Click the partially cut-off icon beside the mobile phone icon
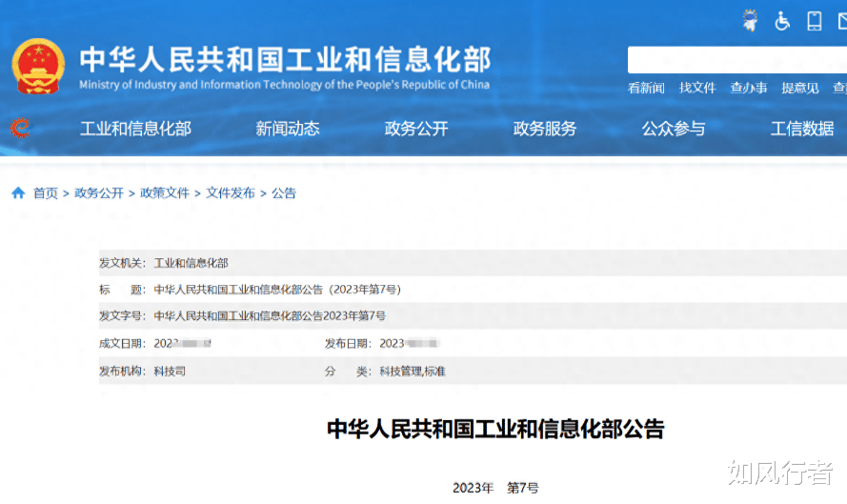 click(x=842, y=22)
